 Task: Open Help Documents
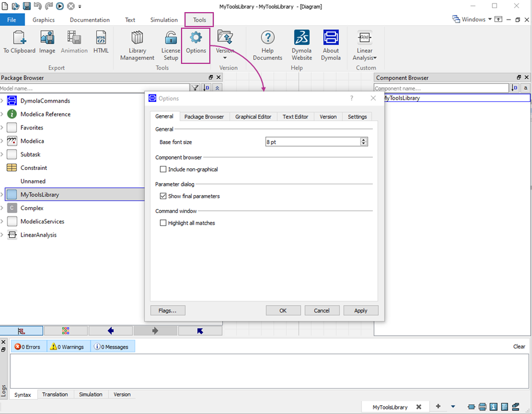(267, 45)
